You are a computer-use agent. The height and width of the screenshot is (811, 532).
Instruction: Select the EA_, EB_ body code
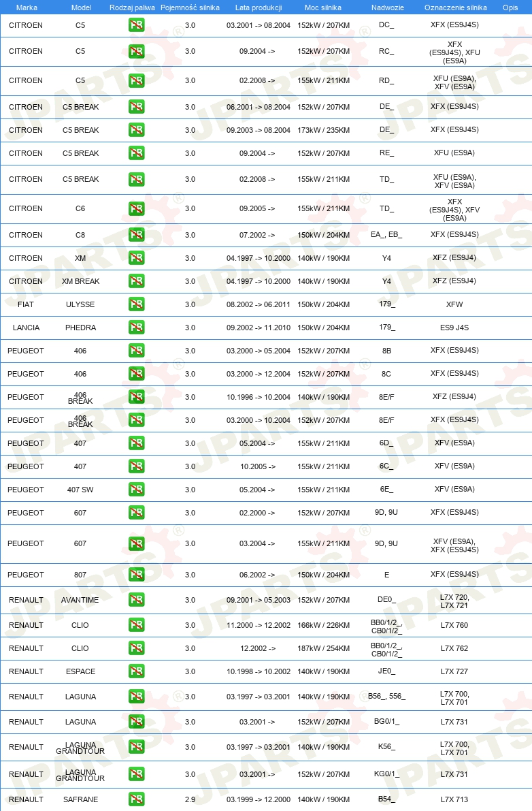click(x=386, y=234)
